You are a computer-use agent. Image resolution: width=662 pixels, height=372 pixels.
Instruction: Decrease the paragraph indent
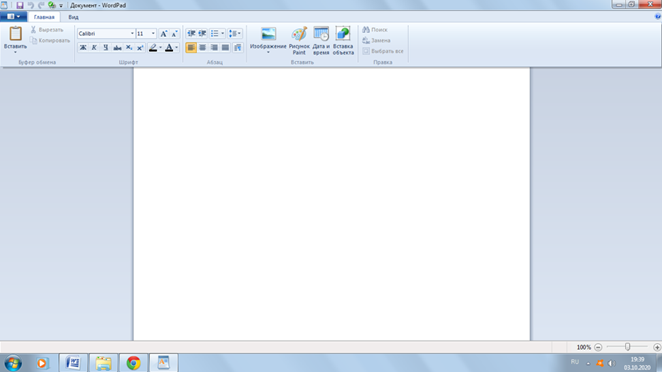(191, 33)
